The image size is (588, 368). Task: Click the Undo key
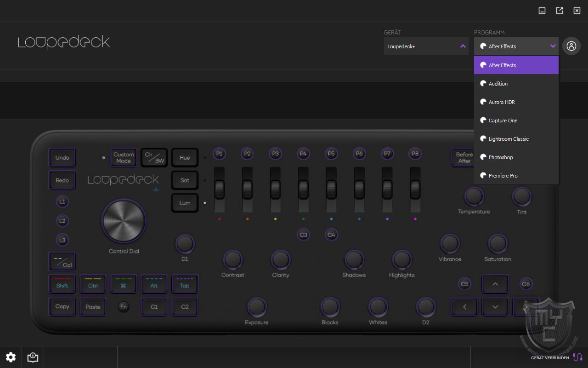coord(62,158)
